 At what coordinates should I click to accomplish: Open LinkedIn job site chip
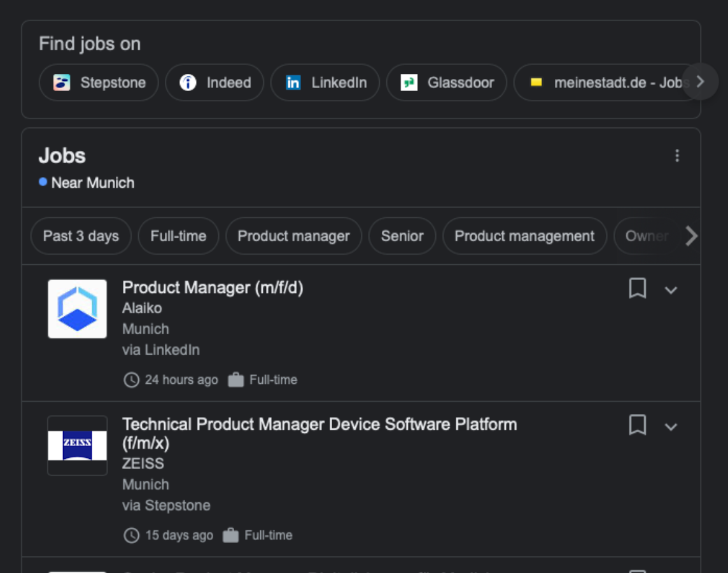tap(325, 83)
